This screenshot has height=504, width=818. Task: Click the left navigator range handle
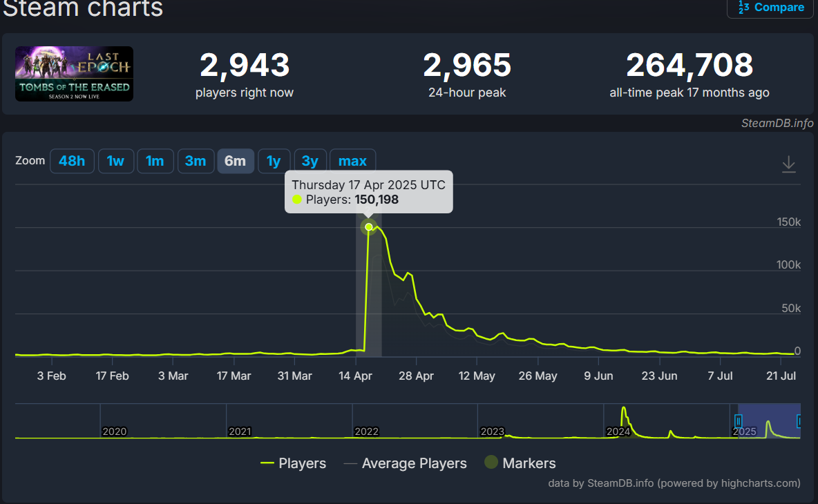(738, 421)
